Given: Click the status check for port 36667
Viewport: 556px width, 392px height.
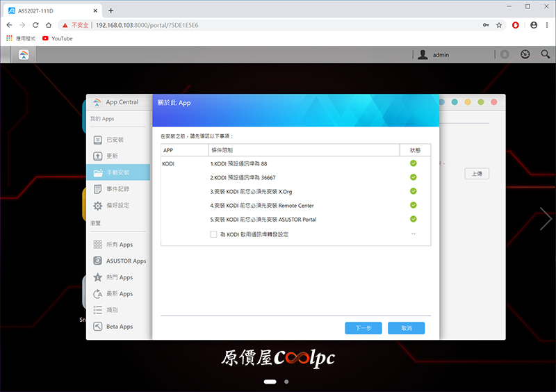Looking at the screenshot, I should coord(413,177).
